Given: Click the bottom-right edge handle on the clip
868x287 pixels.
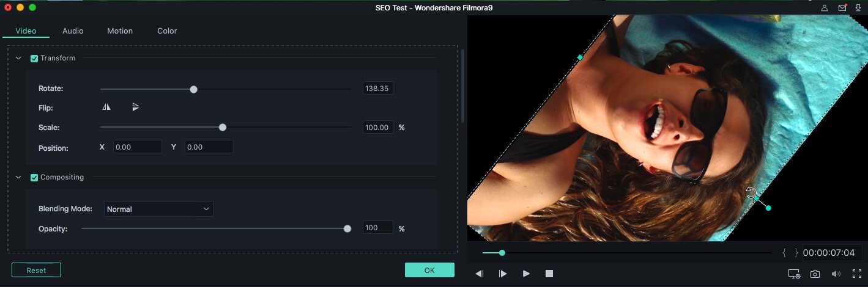Looking at the screenshot, I should click(757, 198).
